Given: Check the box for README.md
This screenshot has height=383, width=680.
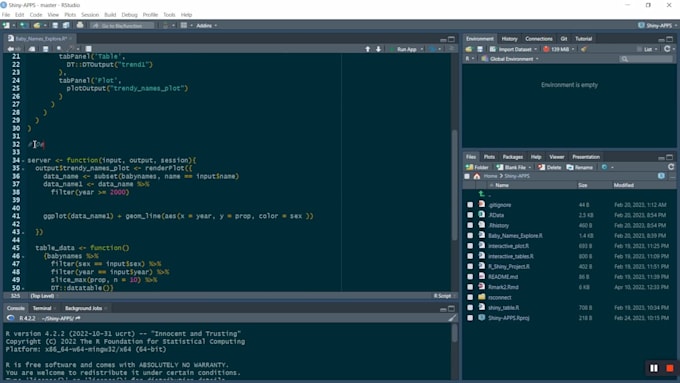Looking at the screenshot, I should 470,277.
